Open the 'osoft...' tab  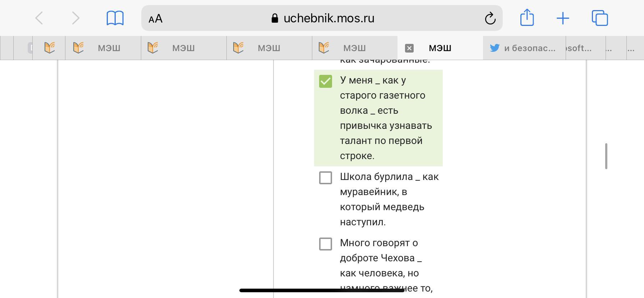coord(585,48)
